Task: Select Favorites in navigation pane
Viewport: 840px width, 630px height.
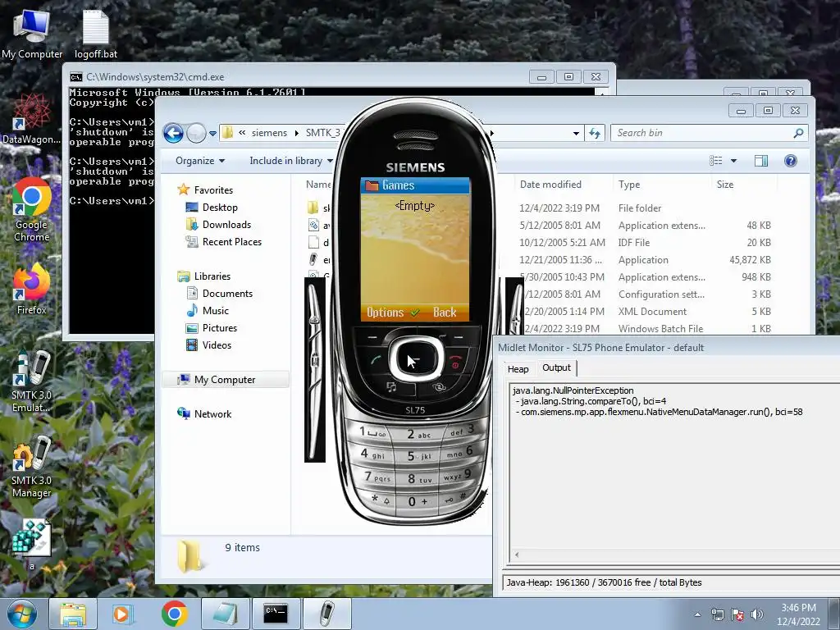Action: point(213,189)
